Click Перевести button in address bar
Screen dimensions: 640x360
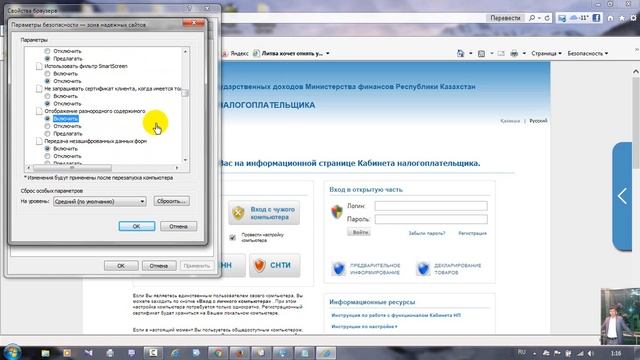tap(505, 18)
